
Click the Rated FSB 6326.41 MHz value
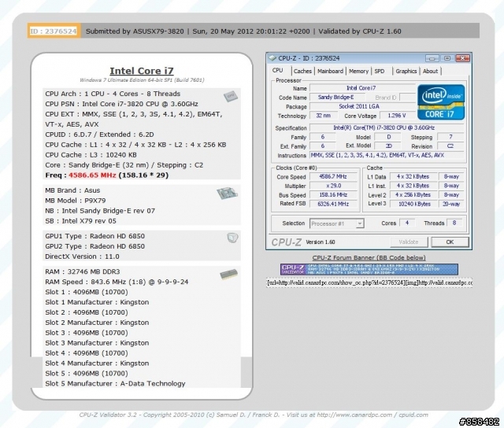333,204
